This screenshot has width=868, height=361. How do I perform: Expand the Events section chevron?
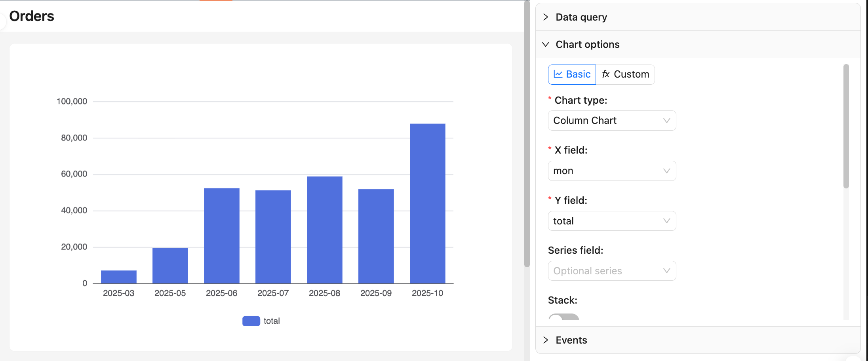pyautogui.click(x=546, y=340)
